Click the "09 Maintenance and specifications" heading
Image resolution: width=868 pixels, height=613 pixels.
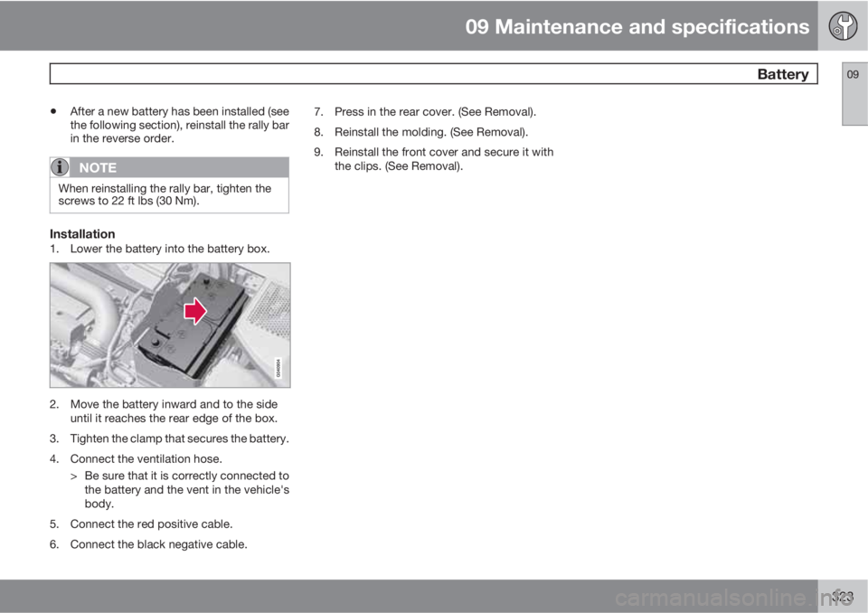coord(637,26)
